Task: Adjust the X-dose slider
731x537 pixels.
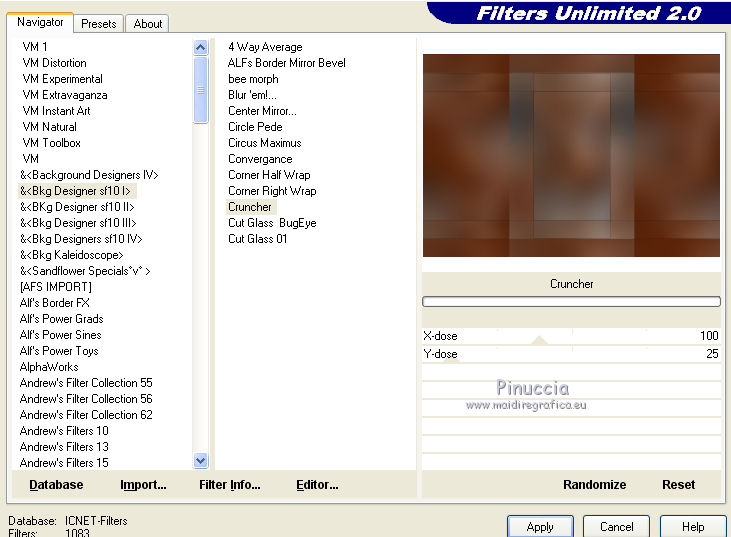Action: [571, 336]
